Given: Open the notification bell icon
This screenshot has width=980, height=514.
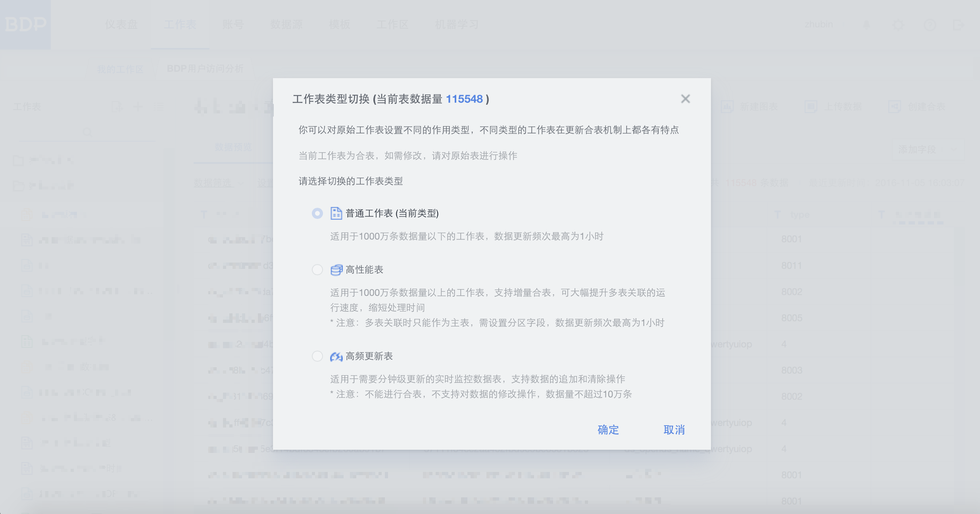Looking at the screenshot, I should (867, 25).
